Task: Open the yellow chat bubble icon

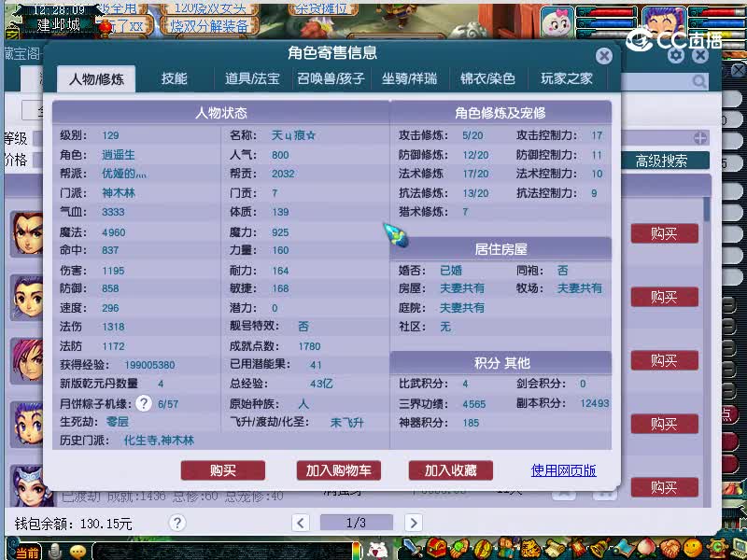Action: coord(78,552)
